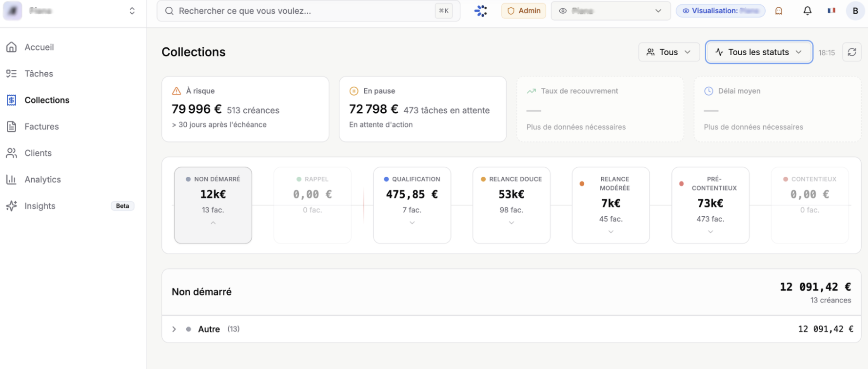Select the Qualification stage card
Image resolution: width=868 pixels, height=369 pixels.
pos(412,205)
